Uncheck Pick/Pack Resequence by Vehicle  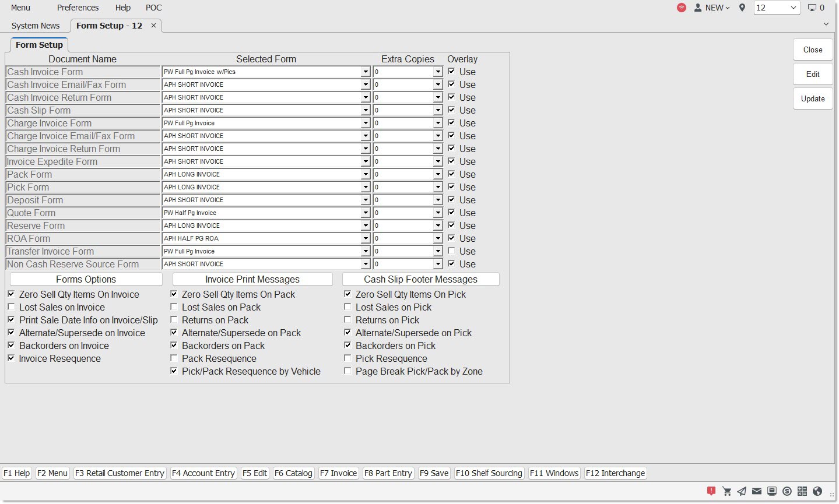pos(174,371)
